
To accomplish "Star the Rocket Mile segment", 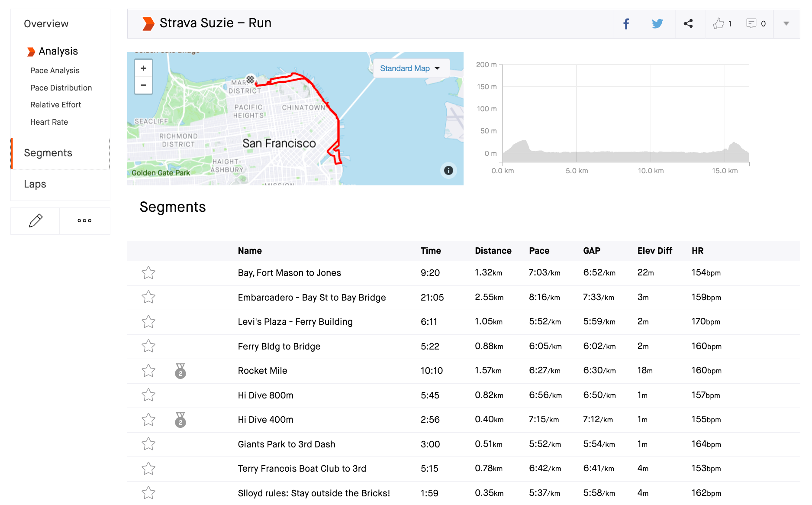I will pyautogui.click(x=148, y=371).
